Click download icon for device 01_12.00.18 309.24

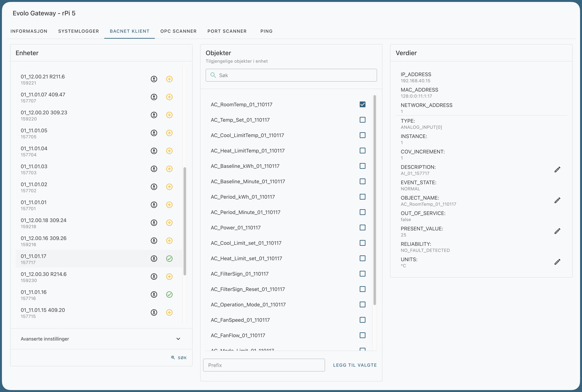coord(154,223)
